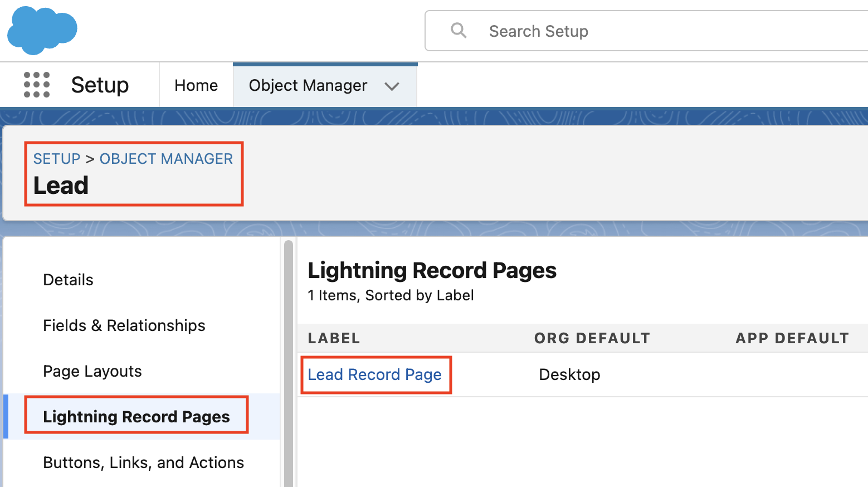Screen dimensions: 868x487
Task: Click the '1 Items, Sorted by Label' text
Action: pos(391,295)
